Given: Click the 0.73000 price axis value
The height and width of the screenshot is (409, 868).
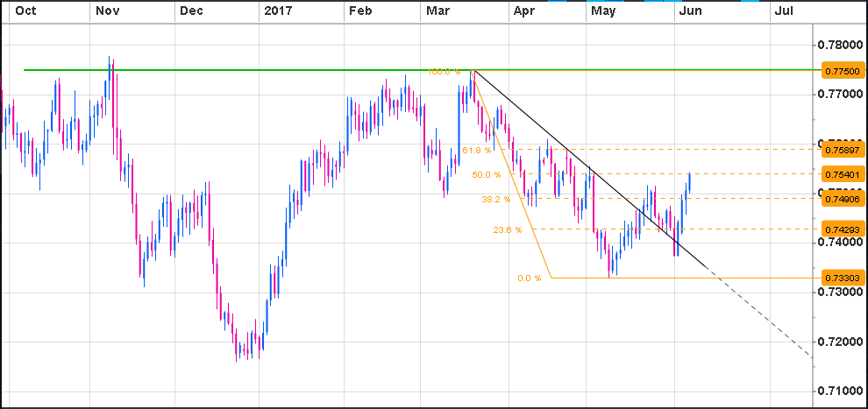Looking at the screenshot, I should [842, 293].
